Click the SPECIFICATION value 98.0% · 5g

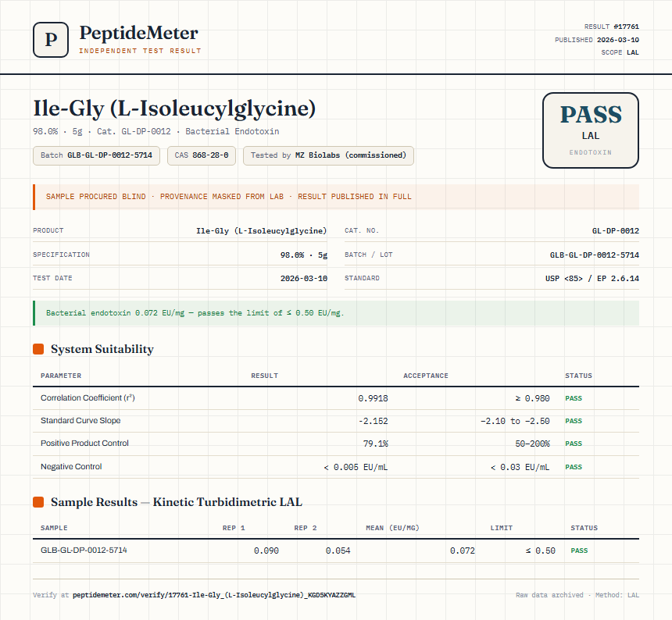click(x=303, y=255)
